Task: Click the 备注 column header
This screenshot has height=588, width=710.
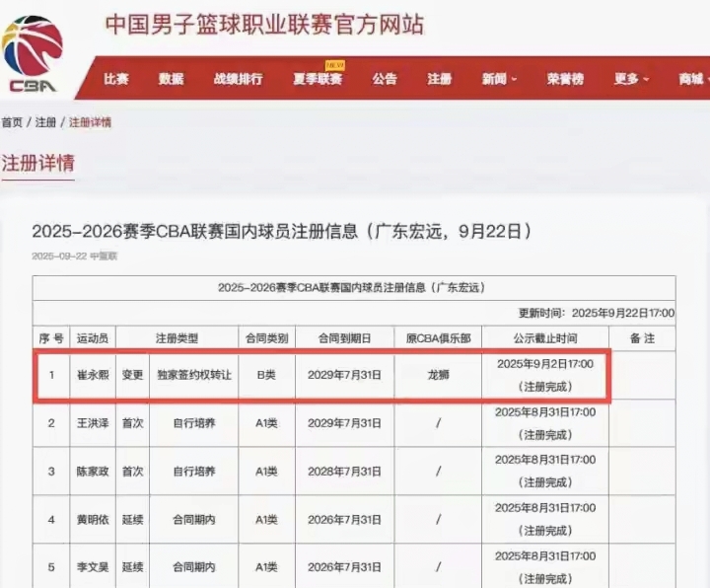Action: tap(642, 338)
